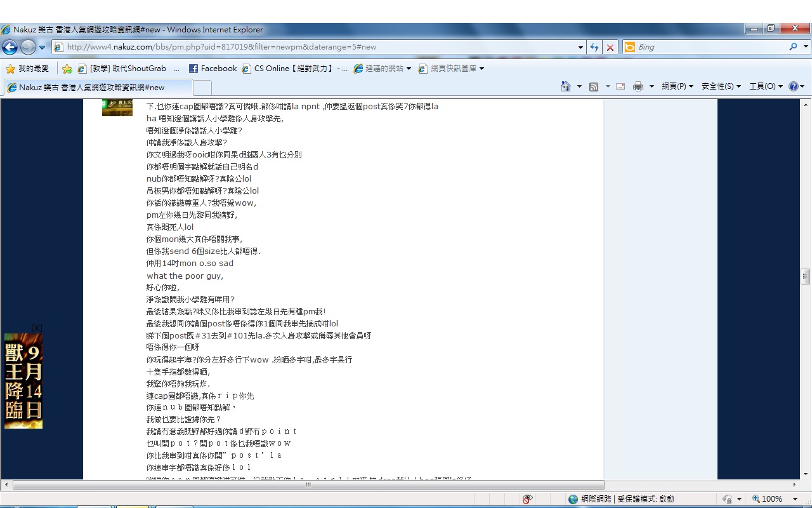Viewport: 812px width, 508px height.
Task: Click the vertical scrollbar thumb
Action: (806, 276)
